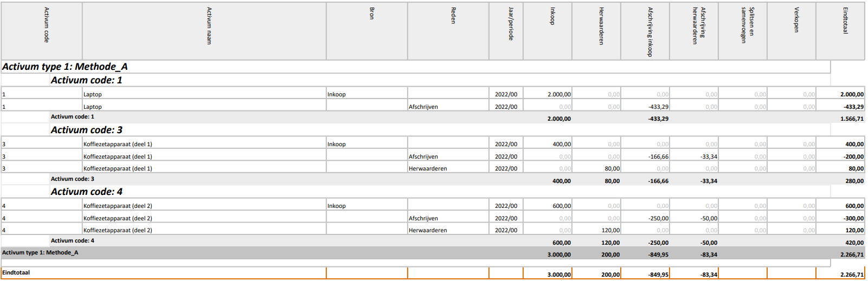Select the Activum naam column header

[x=209, y=26]
